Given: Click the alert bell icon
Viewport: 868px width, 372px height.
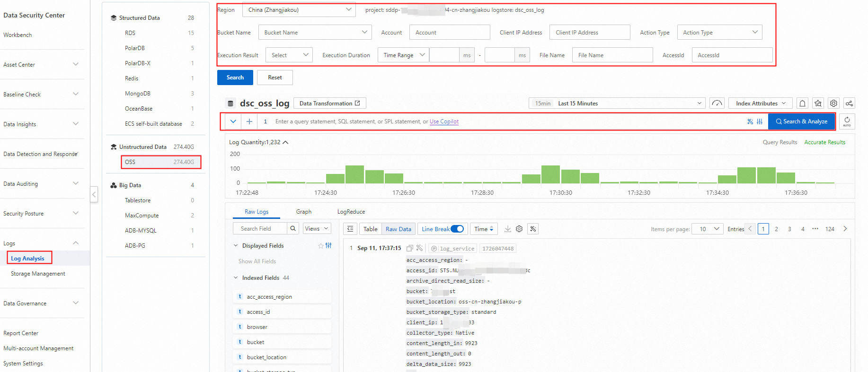Looking at the screenshot, I should click(803, 104).
